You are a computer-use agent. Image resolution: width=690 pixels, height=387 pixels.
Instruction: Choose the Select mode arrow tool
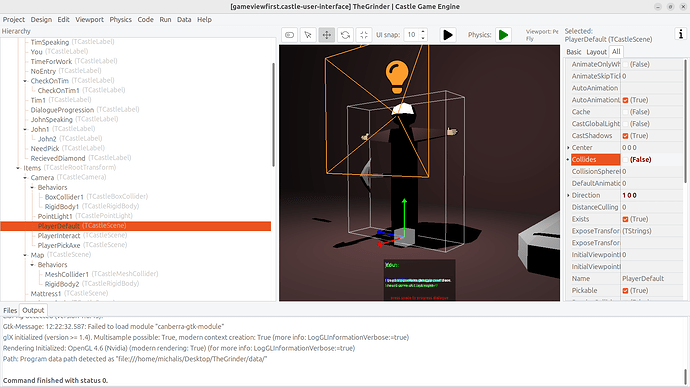308,35
